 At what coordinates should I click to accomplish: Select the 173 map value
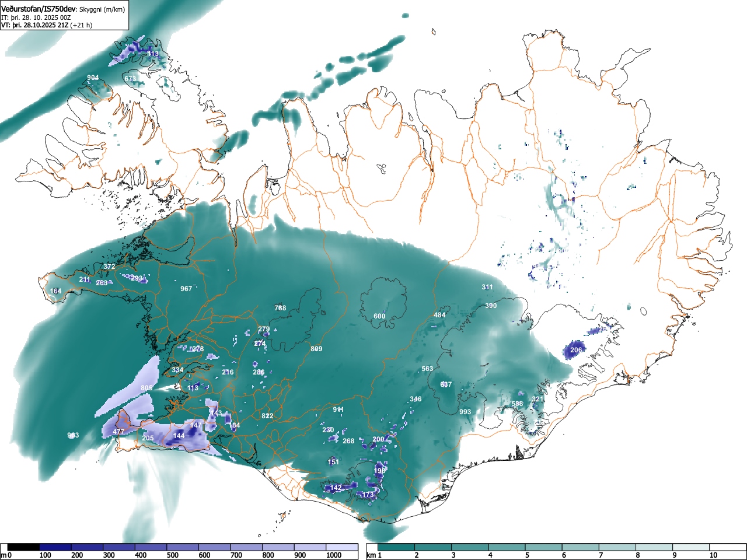coord(368,495)
